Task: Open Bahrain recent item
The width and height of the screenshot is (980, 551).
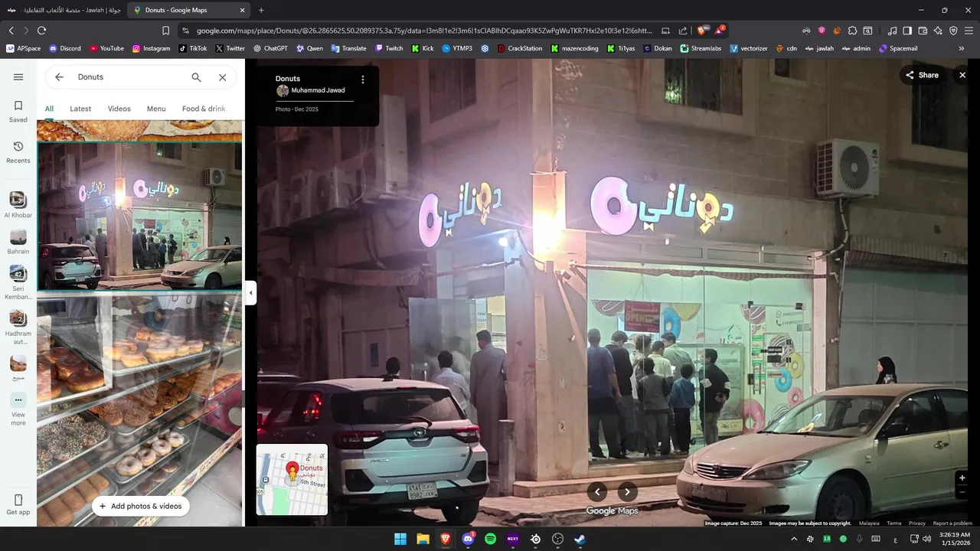Action: tap(18, 242)
